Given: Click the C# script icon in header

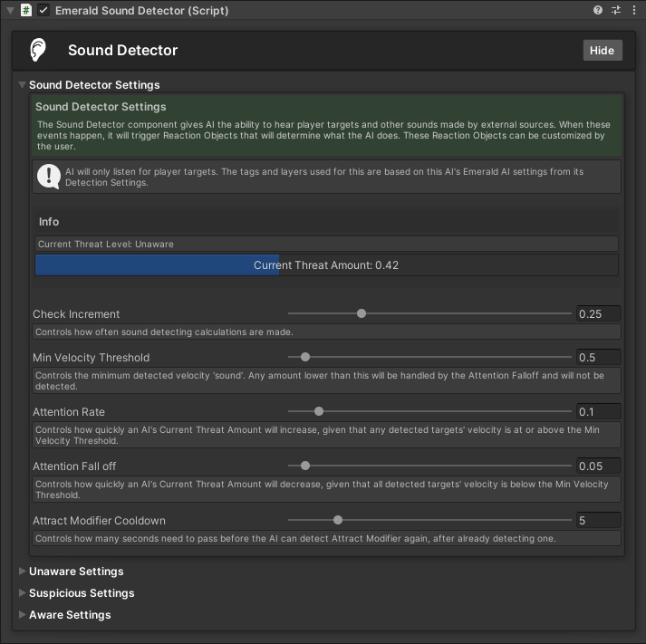Looking at the screenshot, I should (x=26, y=11).
